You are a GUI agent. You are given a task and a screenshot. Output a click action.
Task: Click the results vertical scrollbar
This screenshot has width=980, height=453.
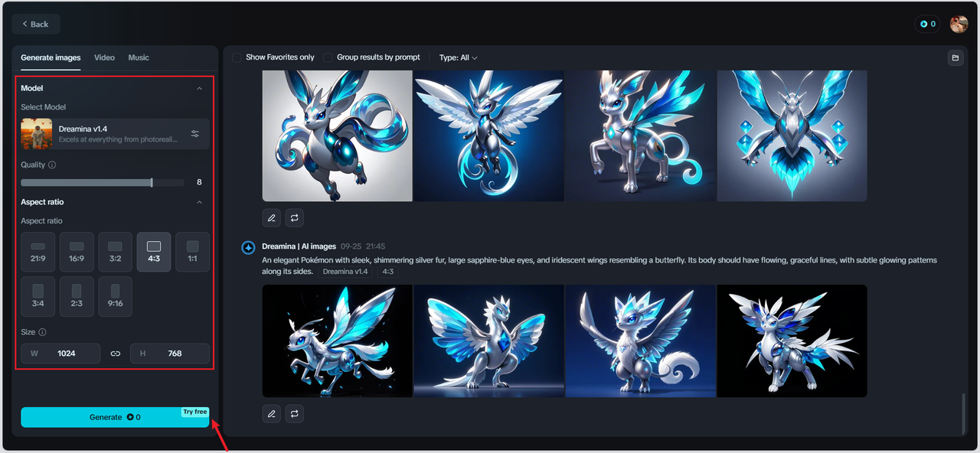point(964,413)
